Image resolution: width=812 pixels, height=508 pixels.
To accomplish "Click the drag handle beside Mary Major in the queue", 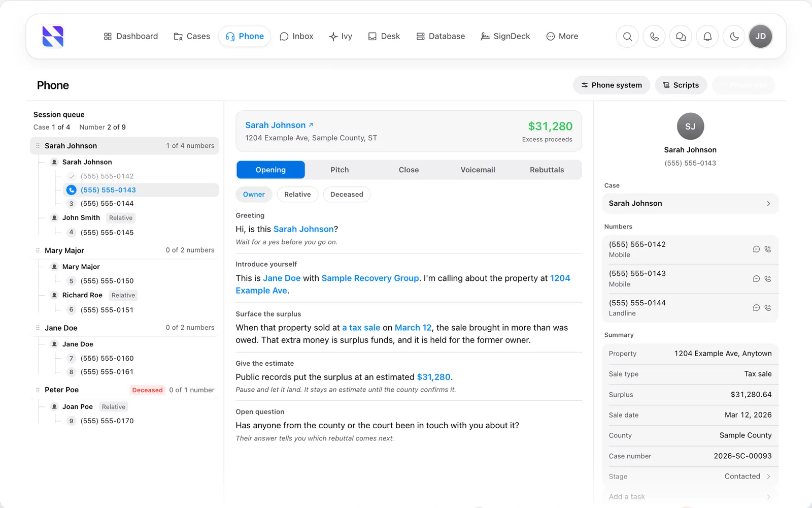I will pyautogui.click(x=38, y=250).
